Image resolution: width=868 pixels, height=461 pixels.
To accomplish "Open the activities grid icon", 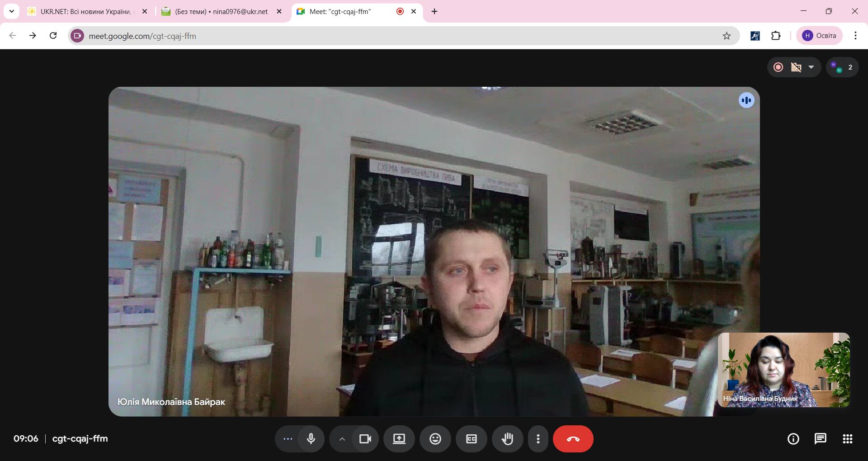I will (847, 439).
